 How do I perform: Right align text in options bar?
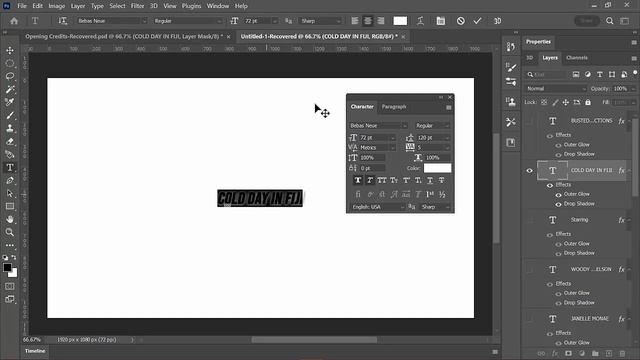(x=380, y=21)
